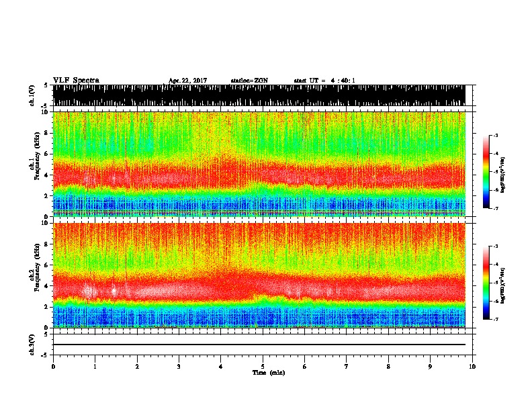Image resolution: width=532 pixels, height=411 pixels.
Task: Click the time axis tick label "9"
Action: [x=430, y=367]
